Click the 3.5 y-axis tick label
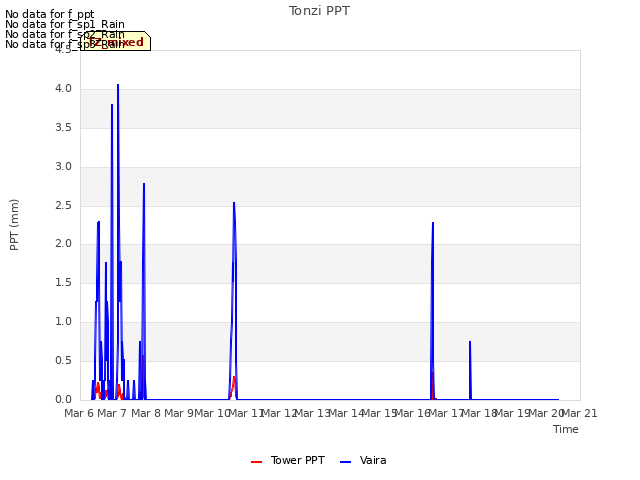The height and width of the screenshot is (480, 640). [x=63, y=128]
